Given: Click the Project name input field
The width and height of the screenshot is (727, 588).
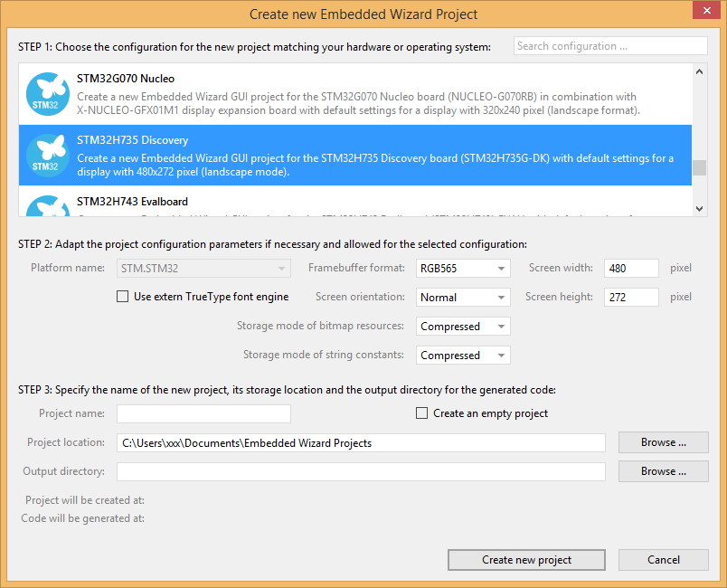Looking at the screenshot, I should coord(203,413).
